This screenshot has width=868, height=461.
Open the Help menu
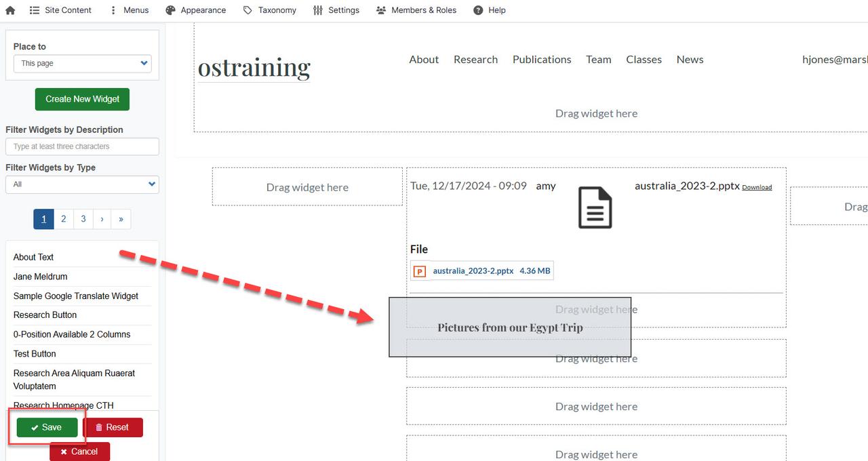click(490, 10)
